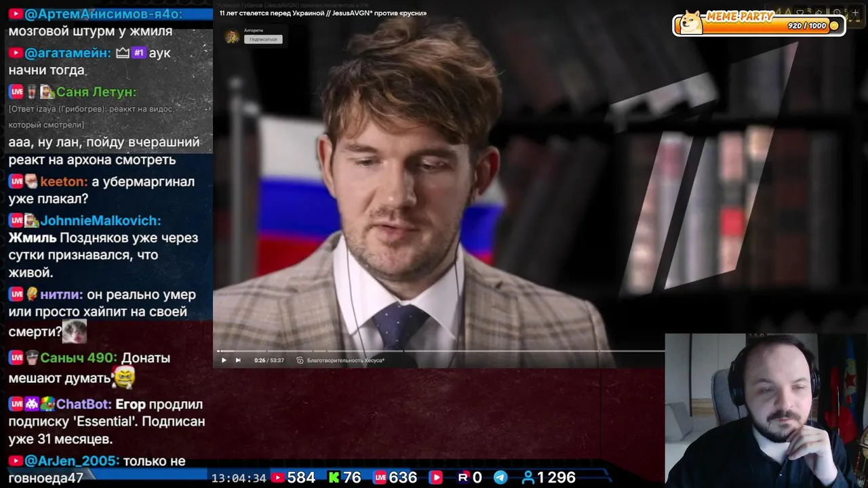Click message 'а убермаргинал уже плакал?'
The height and width of the screenshot is (488, 868).
[x=102, y=190]
